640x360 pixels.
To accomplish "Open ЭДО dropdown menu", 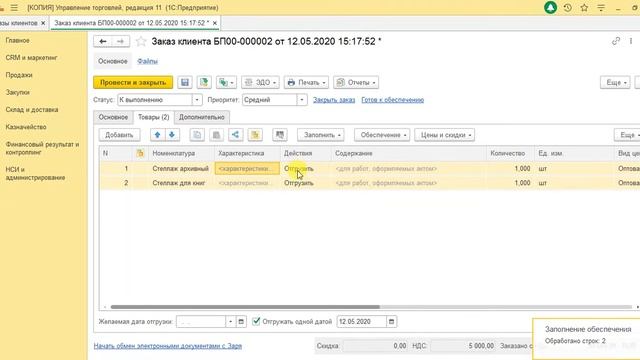I will click(x=260, y=82).
